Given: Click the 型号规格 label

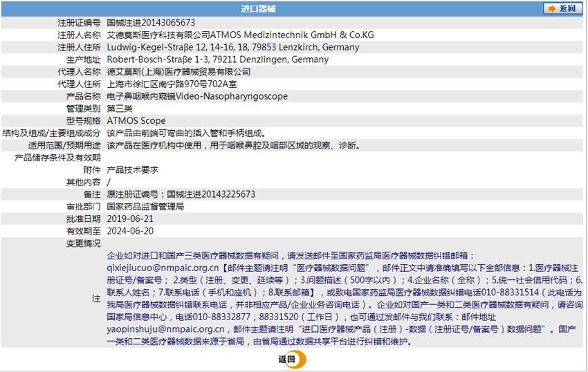Looking at the screenshot, I should (83, 121).
